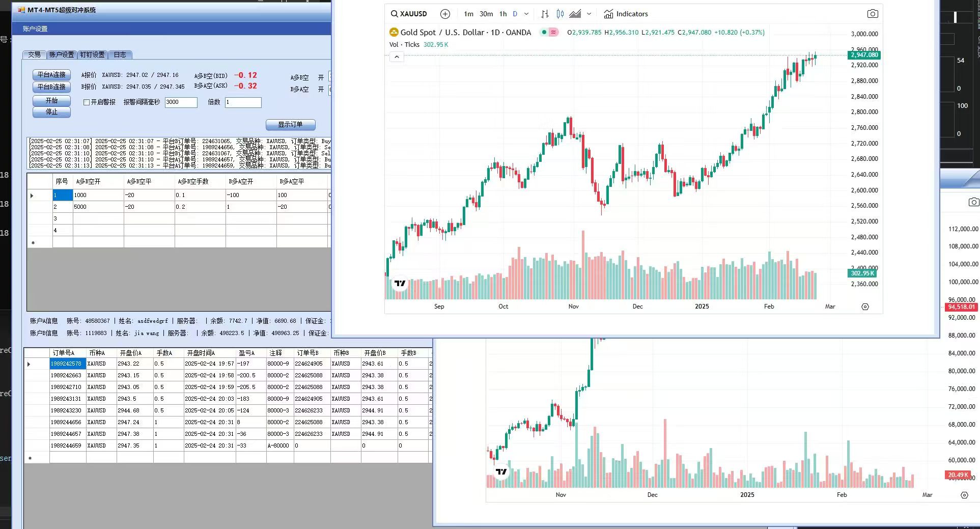
Task: Open gold chart settings gear icon
Action: pyautogui.click(x=865, y=307)
